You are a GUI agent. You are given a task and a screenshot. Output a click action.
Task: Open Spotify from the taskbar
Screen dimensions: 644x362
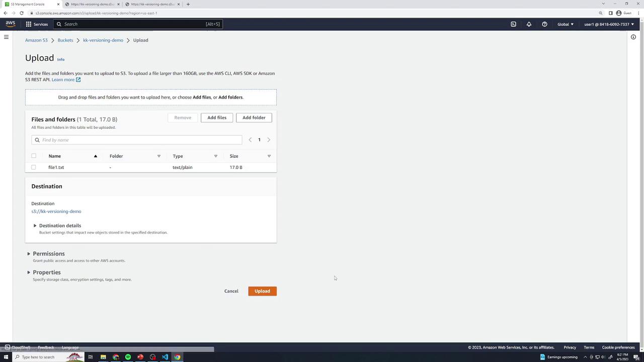[x=128, y=357]
